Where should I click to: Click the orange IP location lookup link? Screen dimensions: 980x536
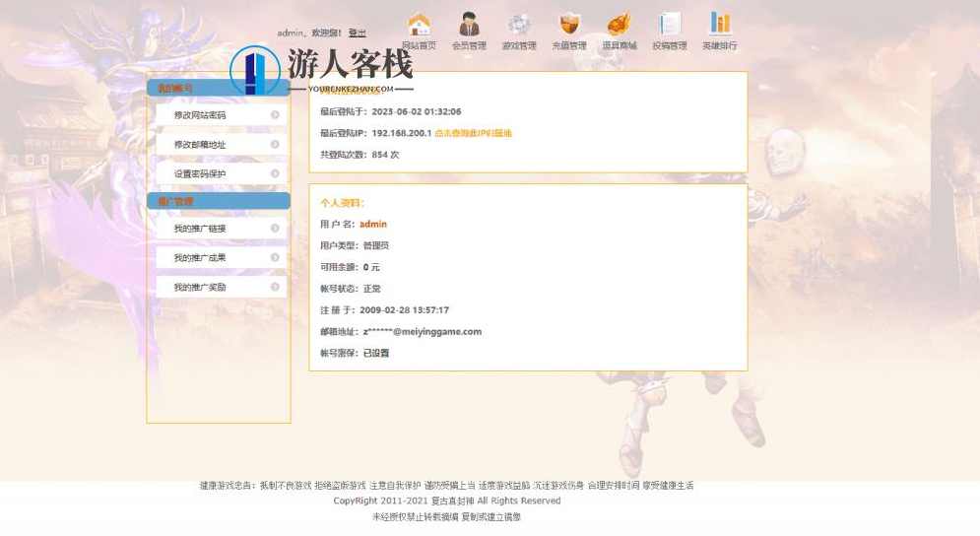[473, 133]
